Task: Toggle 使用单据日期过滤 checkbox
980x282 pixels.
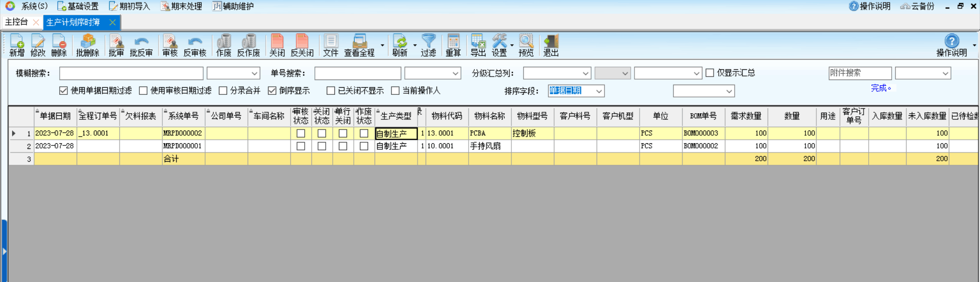Action: pyautogui.click(x=64, y=91)
